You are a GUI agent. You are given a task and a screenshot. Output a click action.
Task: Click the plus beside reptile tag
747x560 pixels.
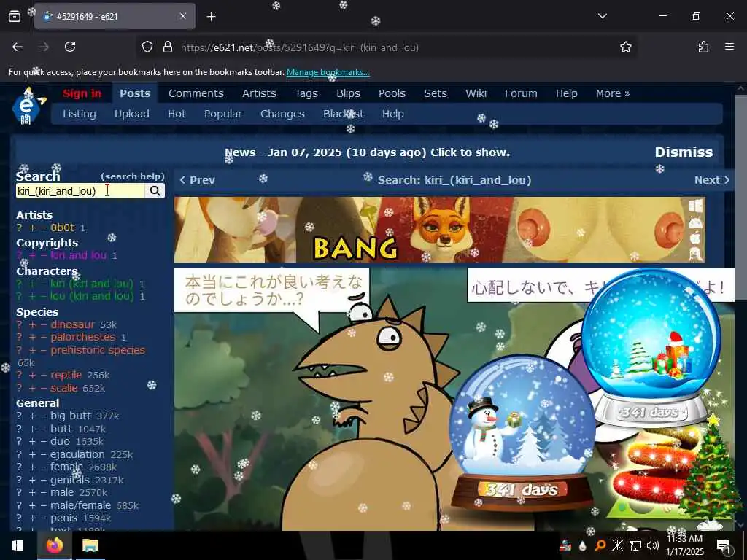pyautogui.click(x=32, y=375)
